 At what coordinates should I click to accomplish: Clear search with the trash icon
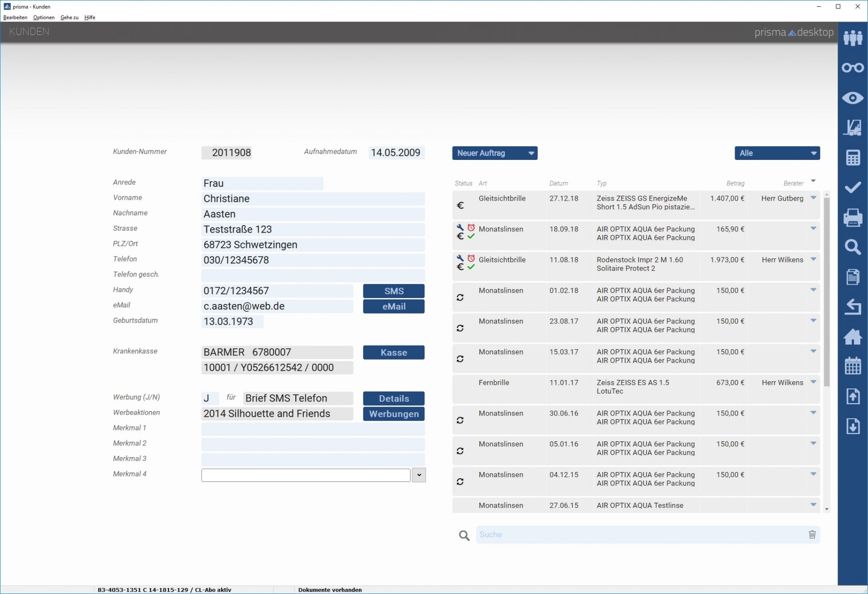click(812, 534)
